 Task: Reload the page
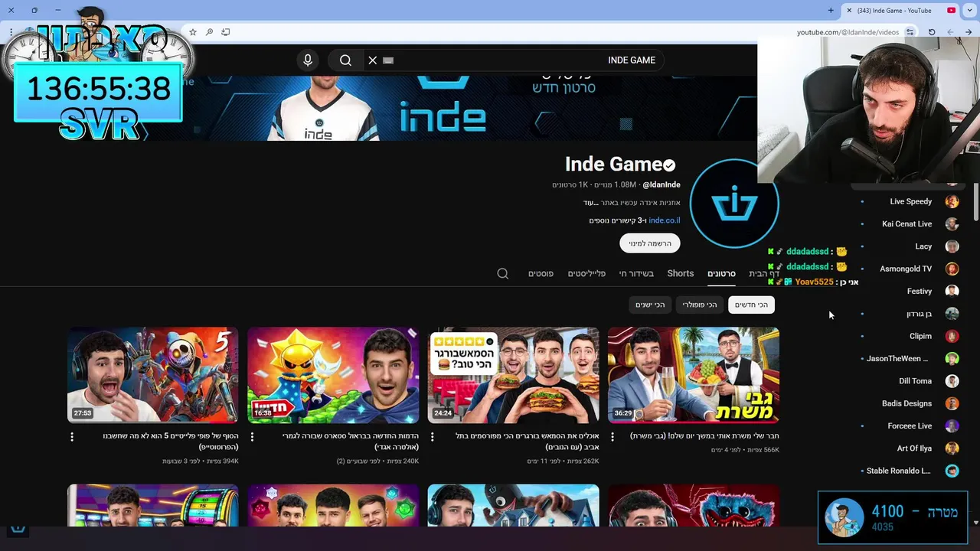(x=932, y=32)
